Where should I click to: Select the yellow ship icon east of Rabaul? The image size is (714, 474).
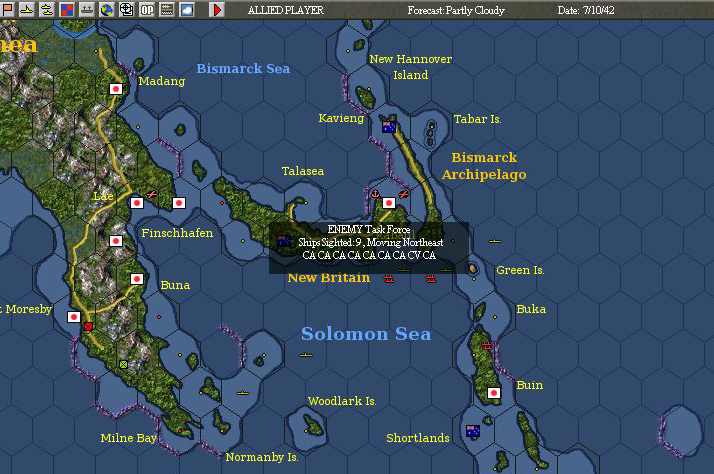(495, 241)
